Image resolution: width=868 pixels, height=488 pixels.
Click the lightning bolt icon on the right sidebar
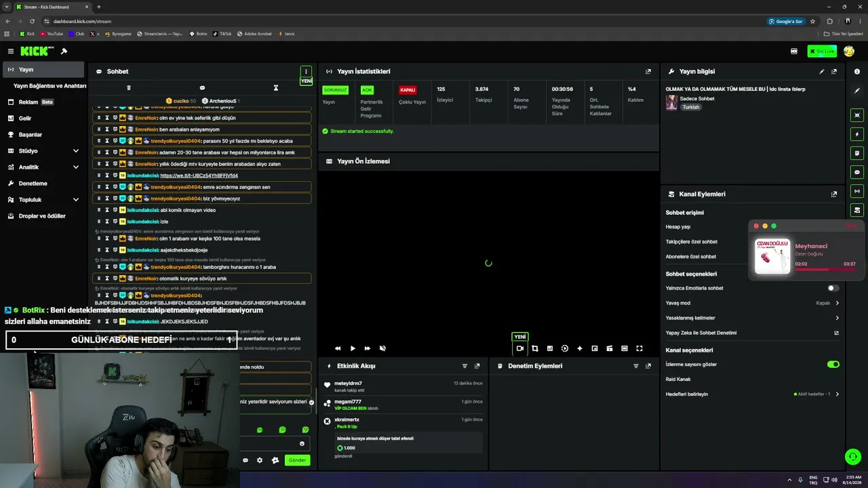[x=858, y=134]
